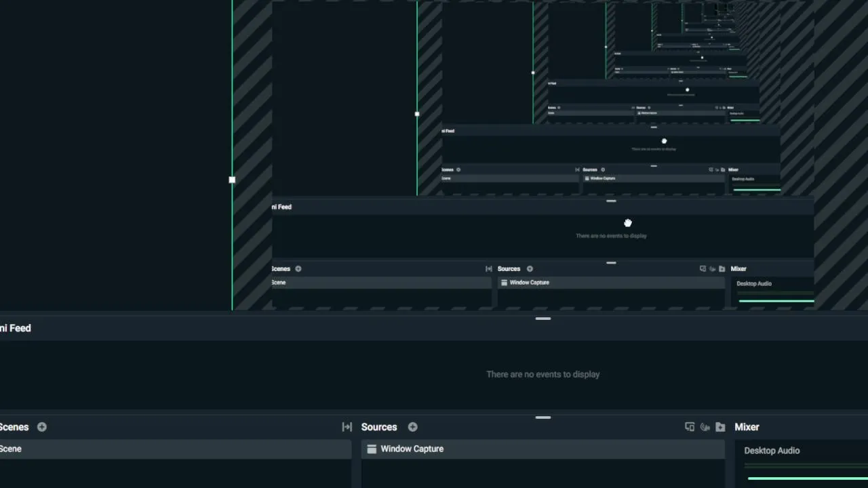The height and width of the screenshot is (488, 868).
Task: Click the monitor-shaped icon in largest preview copy Sources header
Action: pyautogui.click(x=703, y=269)
